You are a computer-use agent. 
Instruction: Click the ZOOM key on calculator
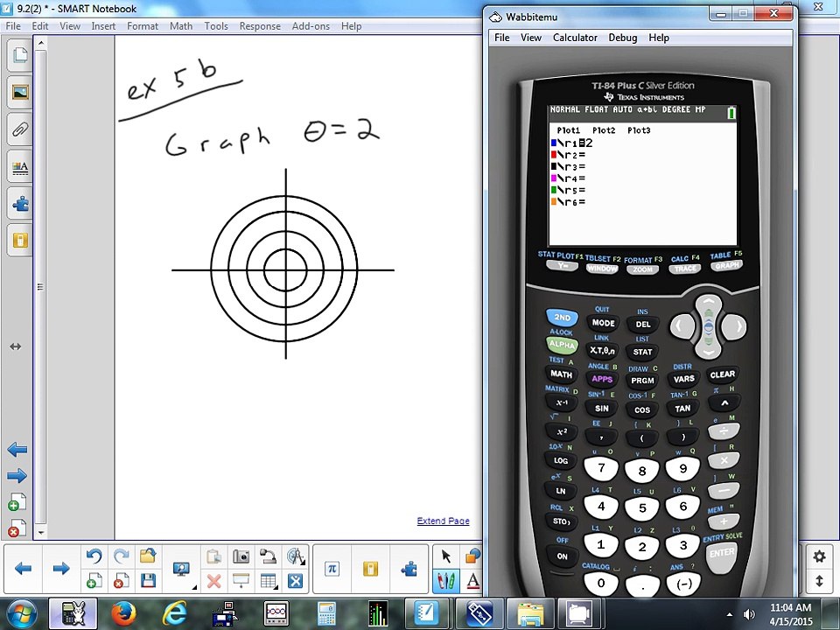(643, 269)
